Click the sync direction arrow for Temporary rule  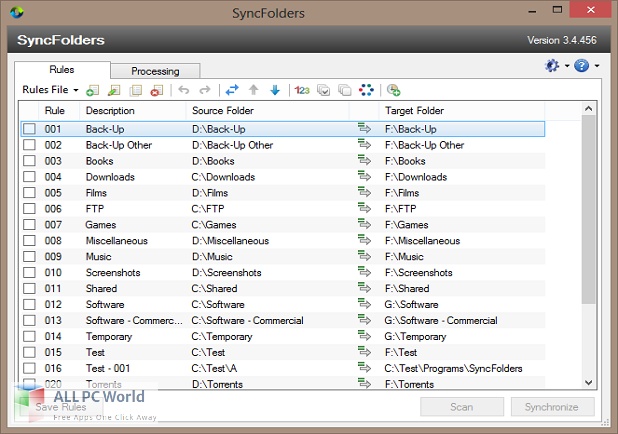(365, 336)
